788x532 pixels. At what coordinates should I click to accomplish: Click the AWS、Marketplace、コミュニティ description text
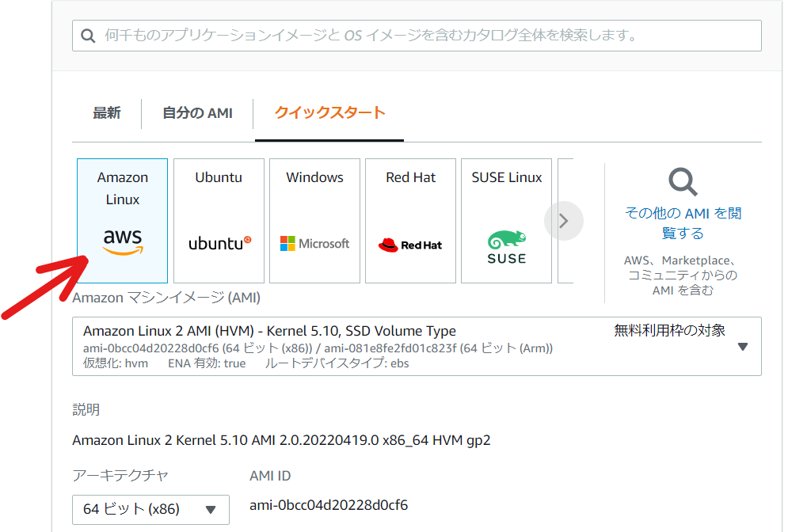pyautogui.click(x=683, y=275)
